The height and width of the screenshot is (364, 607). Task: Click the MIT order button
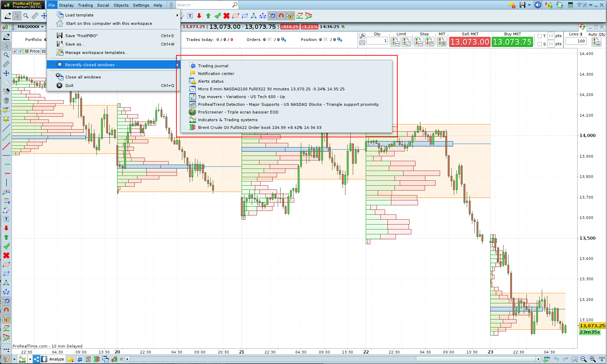[x=442, y=42]
